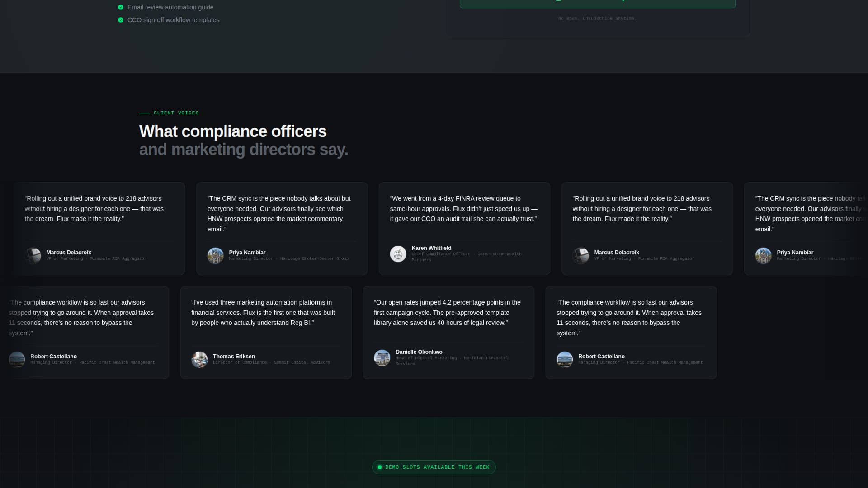Click the quote starting 'I've used three marketing automation'
The height and width of the screenshot is (488, 868).
pyautogui.click(x=263, y=313)
